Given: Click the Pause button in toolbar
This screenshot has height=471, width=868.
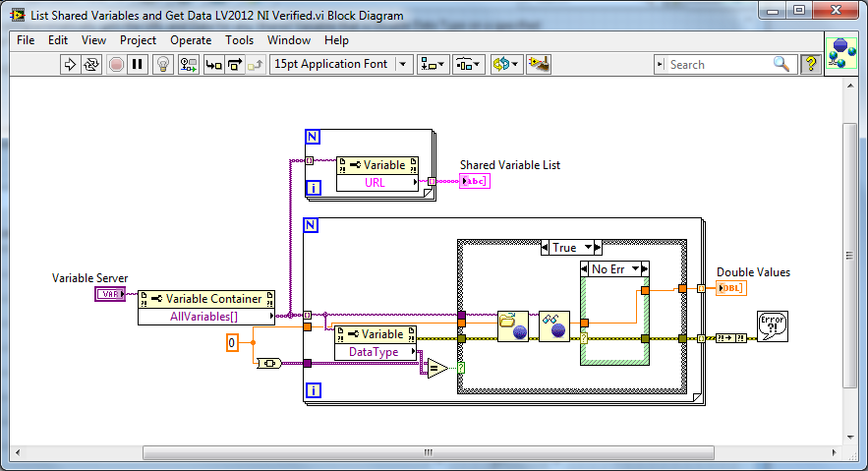Looking at the screenshot, I should 138,64.
